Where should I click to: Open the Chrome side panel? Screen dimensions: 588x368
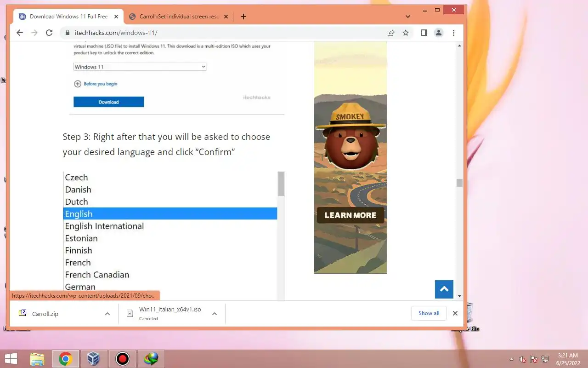(424, 33)
